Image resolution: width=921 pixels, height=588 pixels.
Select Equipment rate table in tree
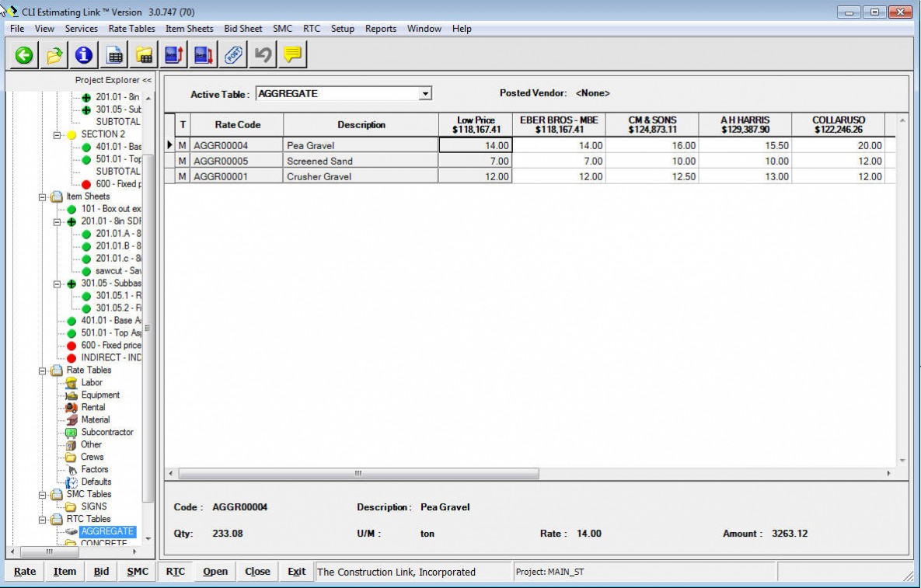pyautogui.click(x=100, y=395)
